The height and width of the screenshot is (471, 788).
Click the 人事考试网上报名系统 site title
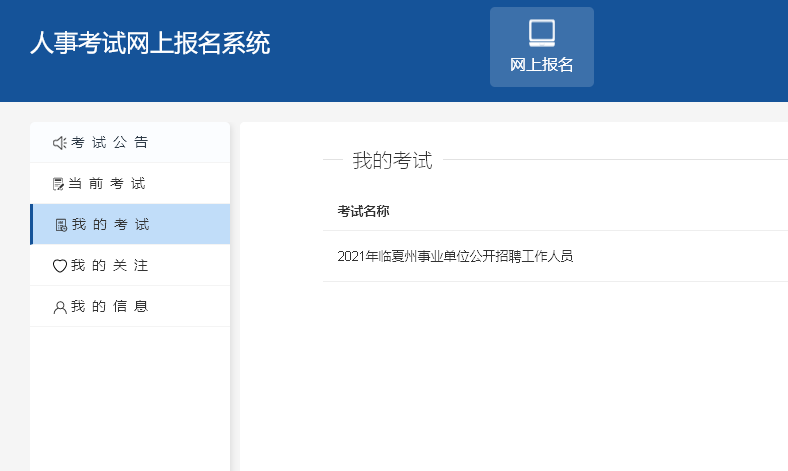(150, 44)
